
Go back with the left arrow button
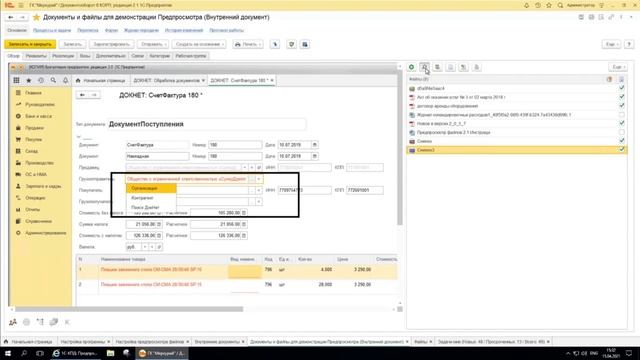11,17
